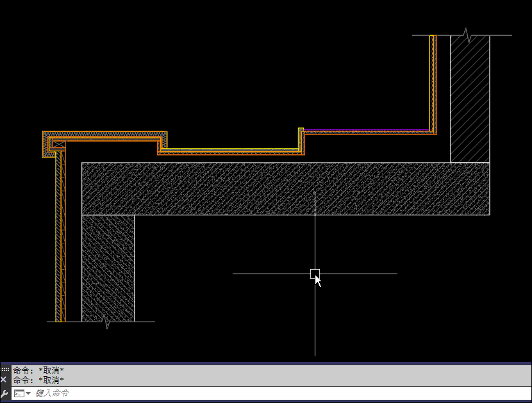Viewport: 532px width, 403px height.
Task: Click the break line symbol at bottom left
Action: pos(106,322)
